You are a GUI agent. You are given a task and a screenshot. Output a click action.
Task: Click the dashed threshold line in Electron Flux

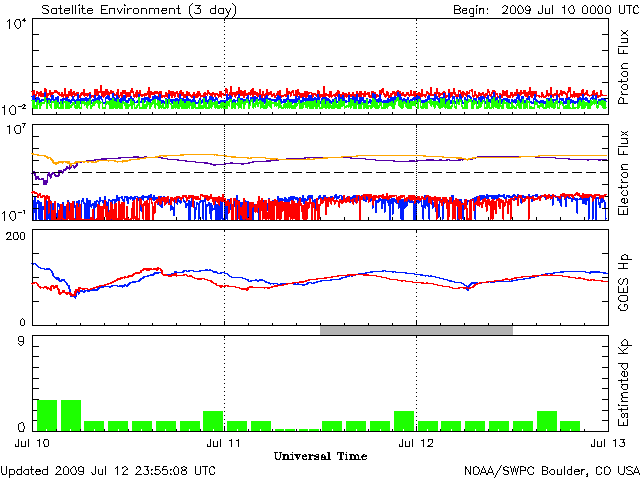click(x=320, y=172)
